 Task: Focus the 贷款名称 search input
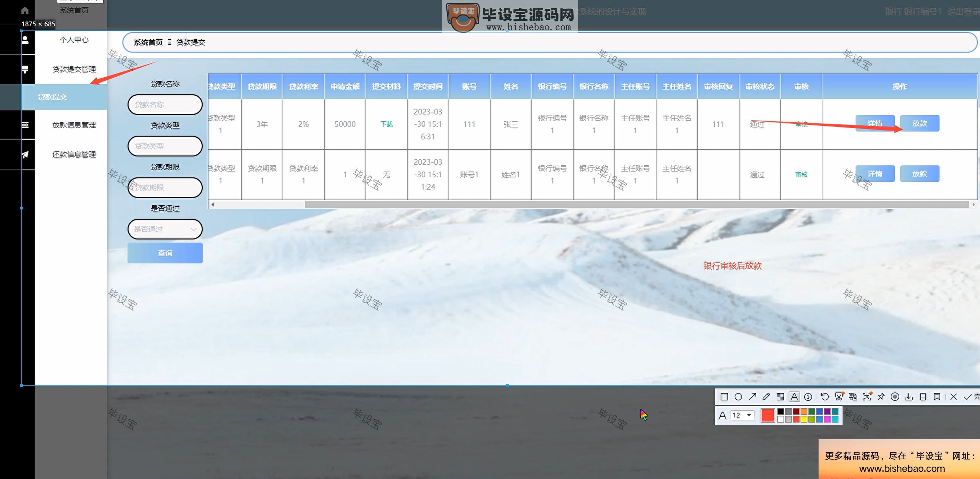[x=165, y=104]
